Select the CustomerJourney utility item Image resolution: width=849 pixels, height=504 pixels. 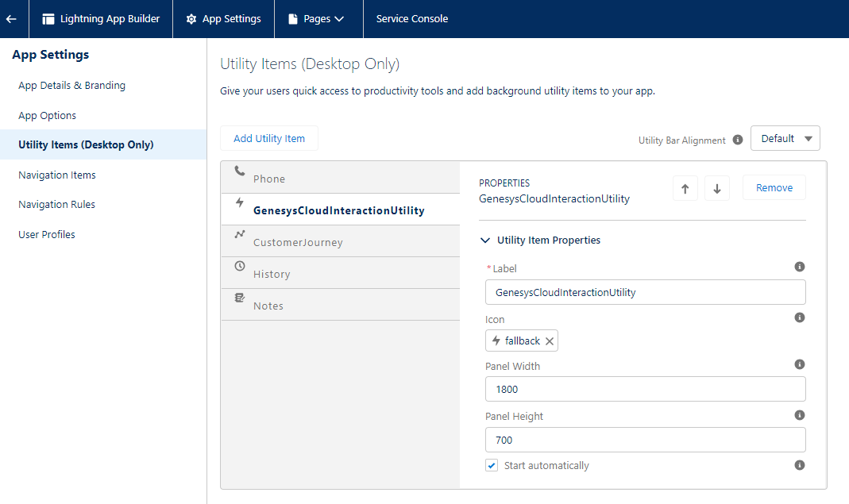point(298,242)
